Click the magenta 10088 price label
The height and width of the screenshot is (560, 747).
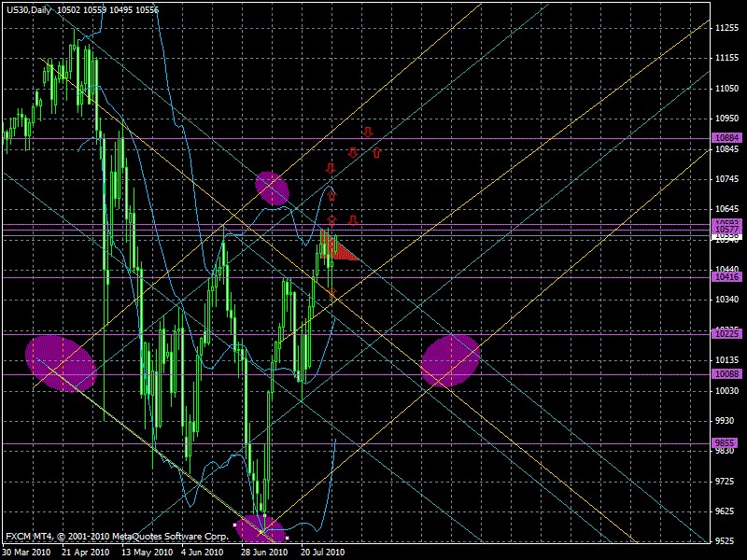pyautogui.click(x=727, y=374)
